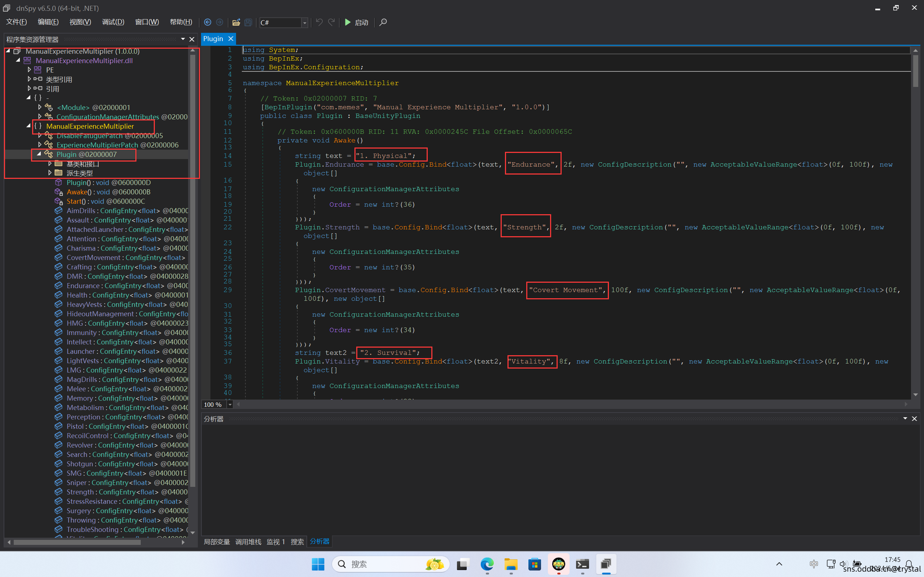Open the 调试(D) menu

pyautogui.click(x=113, y=22)
